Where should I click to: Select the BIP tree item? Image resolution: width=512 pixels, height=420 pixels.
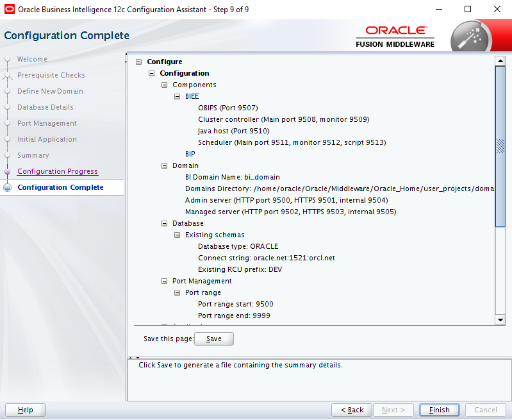click(x=190, y=155)
